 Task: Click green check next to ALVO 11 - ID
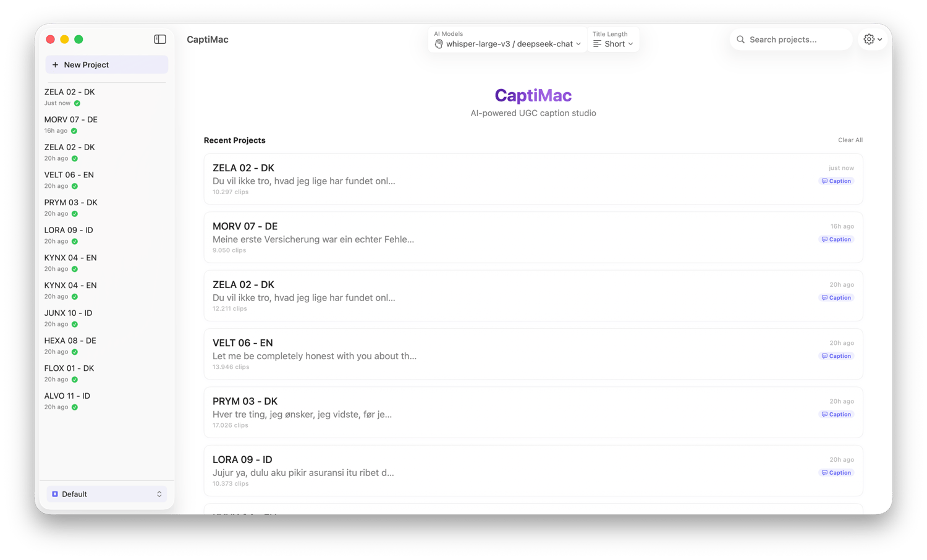pos(75,407)
